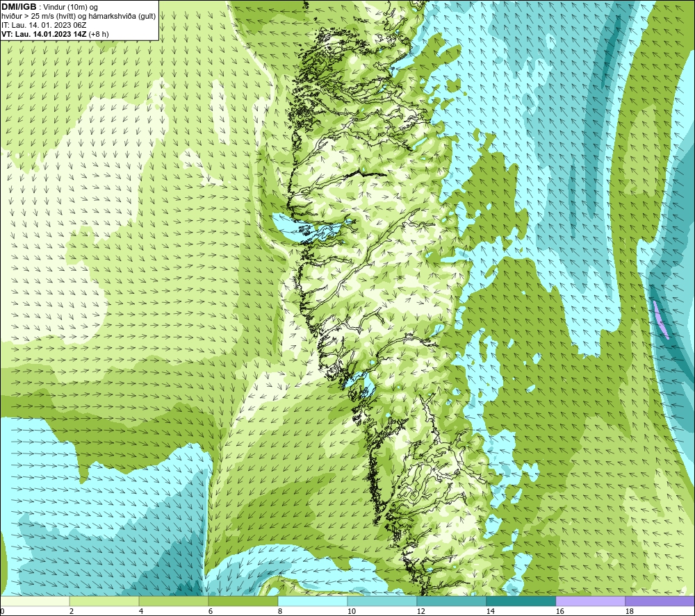Click the teal 12–14 m/s legend swatch

pos(451,601)
